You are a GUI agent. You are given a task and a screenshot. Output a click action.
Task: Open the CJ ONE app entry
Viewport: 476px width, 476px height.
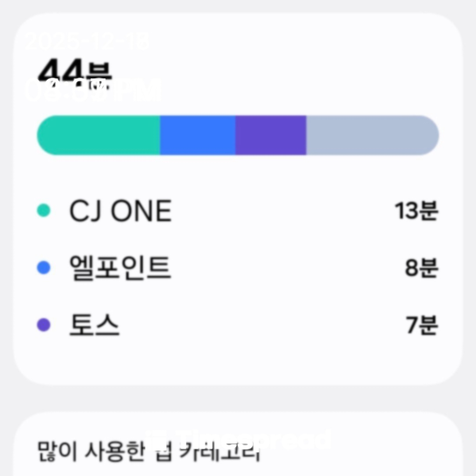coord(120,211)
